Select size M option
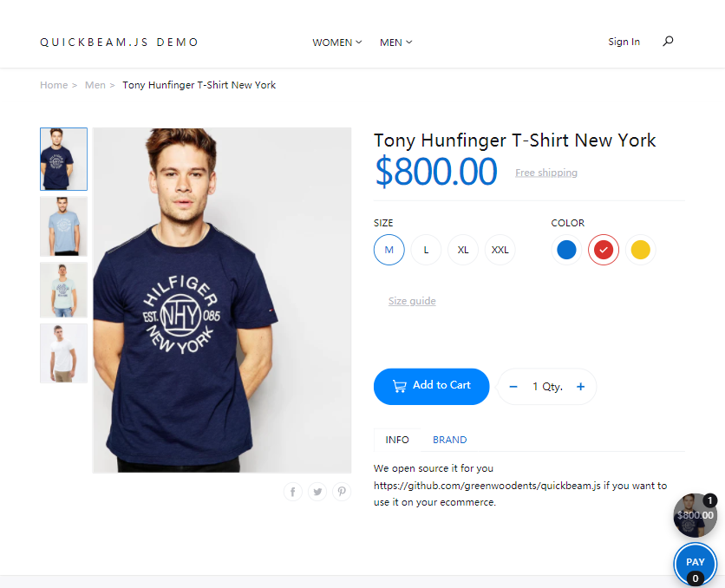 point(389,250)
